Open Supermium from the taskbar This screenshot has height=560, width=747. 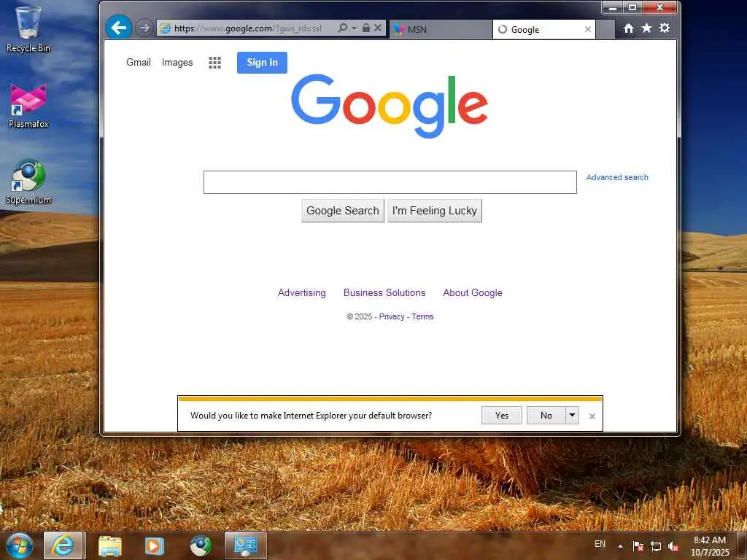[201, 545]
